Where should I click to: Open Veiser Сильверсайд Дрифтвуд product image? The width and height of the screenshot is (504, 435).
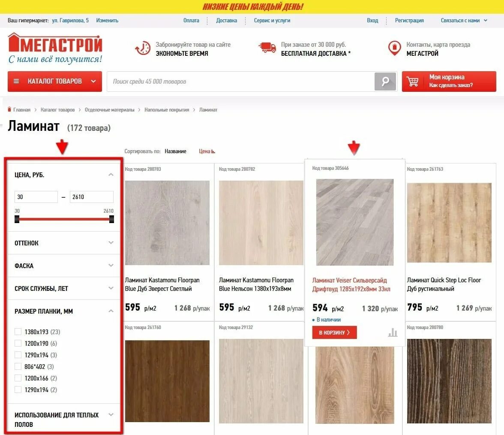click(355, 222)
